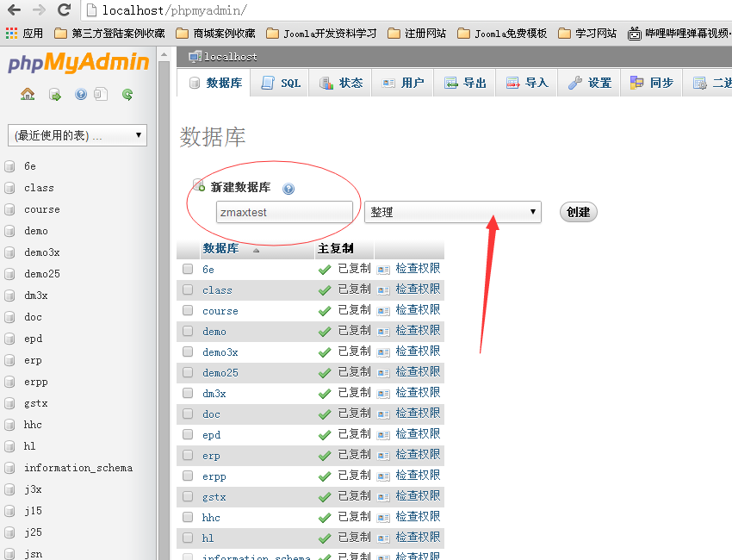Click the SQL documentation icon in sidebar
The image size is (732, 560).
101,95
